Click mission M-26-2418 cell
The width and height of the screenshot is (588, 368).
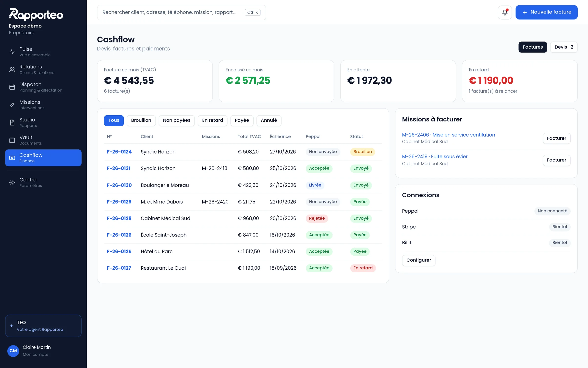click(214, 168)
